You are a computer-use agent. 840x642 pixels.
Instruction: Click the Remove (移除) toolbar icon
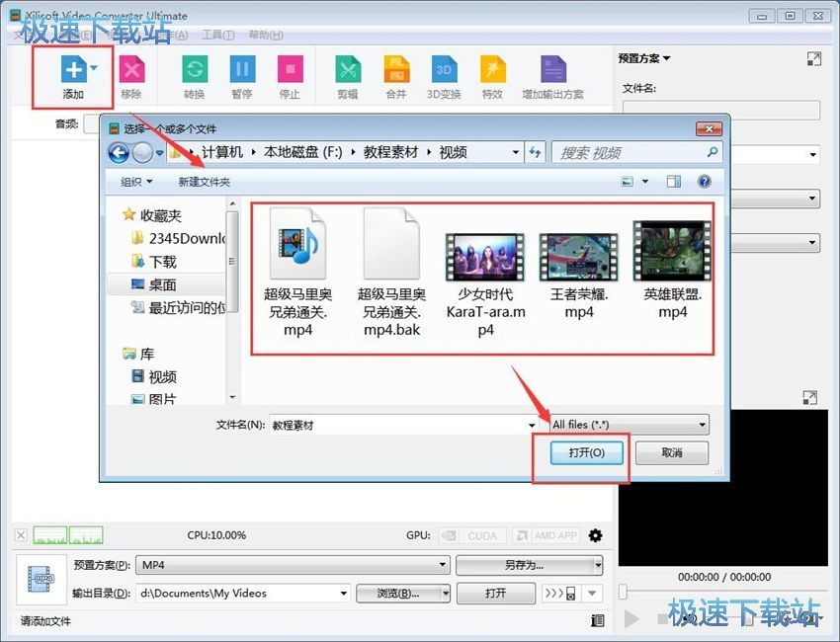(x=131, y=69)
